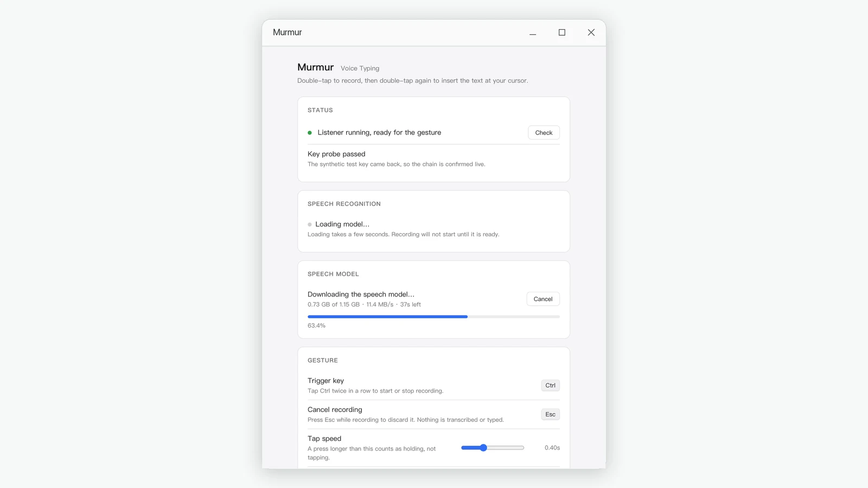Adjust the Tap speed slider handle
The width and height of the screenshot is (868, 488).
point(483,448)
